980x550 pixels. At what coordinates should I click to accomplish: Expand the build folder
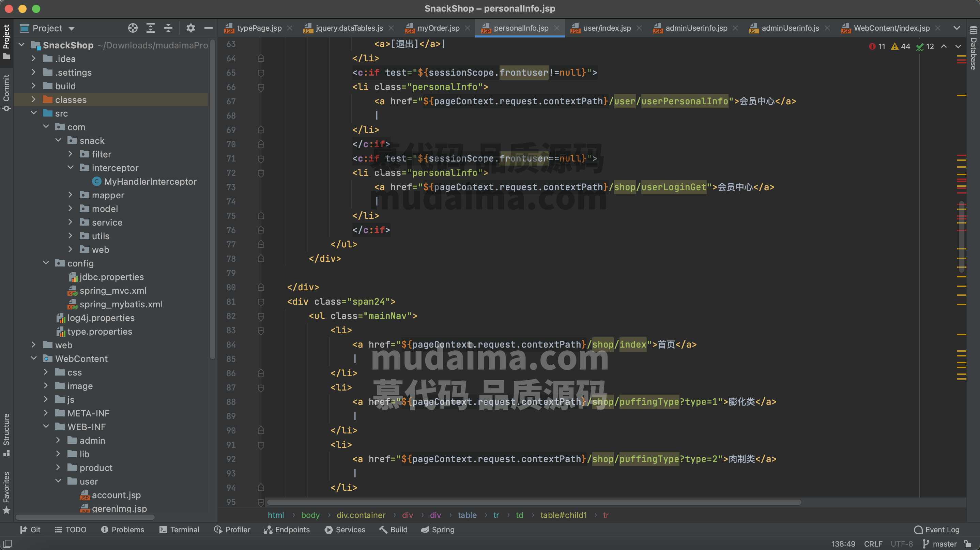pyautogui.click(x=33, y=86)
